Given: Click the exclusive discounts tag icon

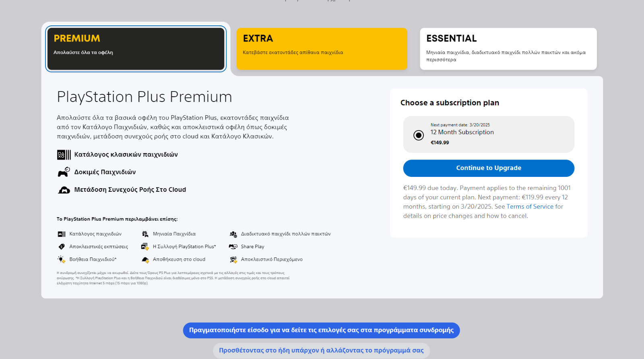Looking at the screenshot, I should click(62, 247).
